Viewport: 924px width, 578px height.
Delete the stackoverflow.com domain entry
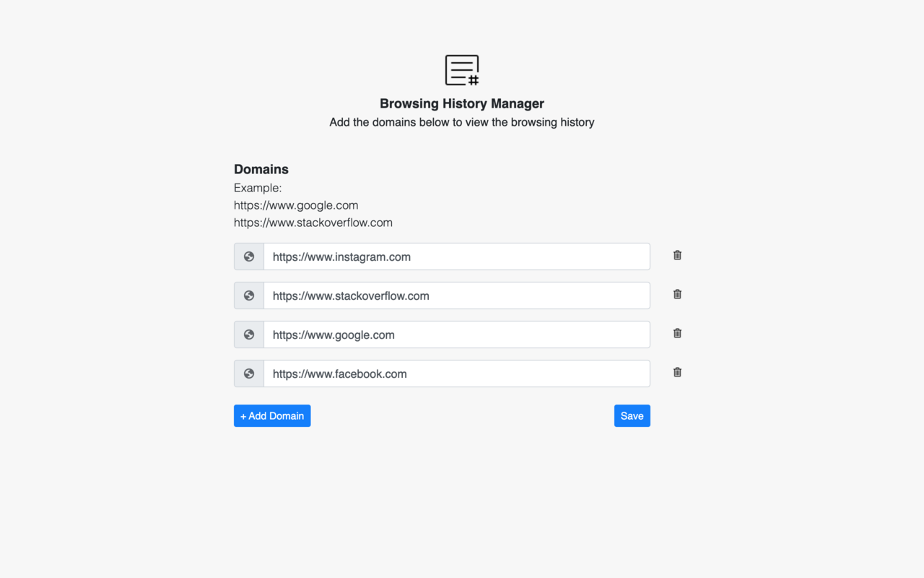pos(676,294)
